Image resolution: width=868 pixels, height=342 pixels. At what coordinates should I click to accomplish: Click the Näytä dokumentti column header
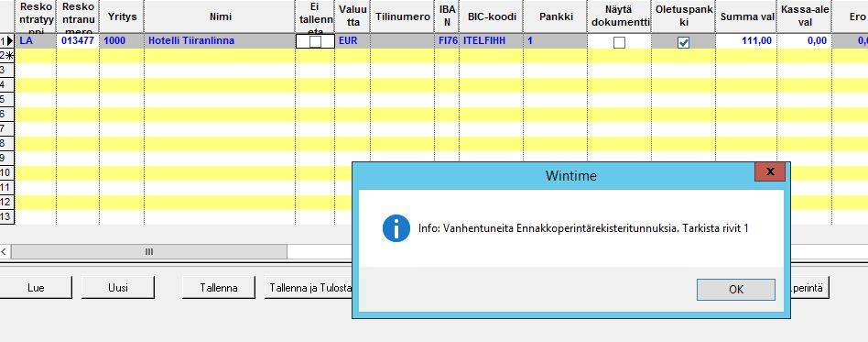[x=620, y=17]
